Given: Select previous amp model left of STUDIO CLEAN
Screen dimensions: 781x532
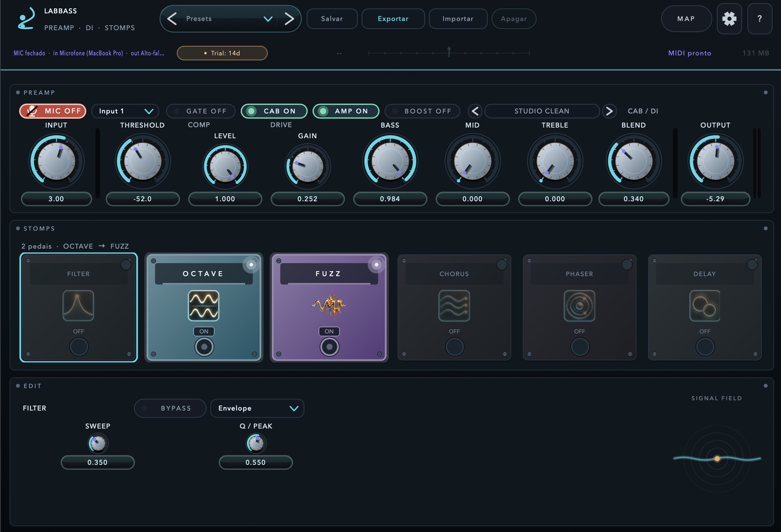Looking at the screenshot, I should point(475,111).
